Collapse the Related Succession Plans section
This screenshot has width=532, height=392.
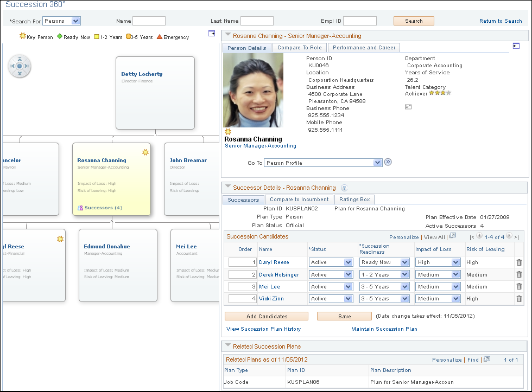[x=228, y=345]
